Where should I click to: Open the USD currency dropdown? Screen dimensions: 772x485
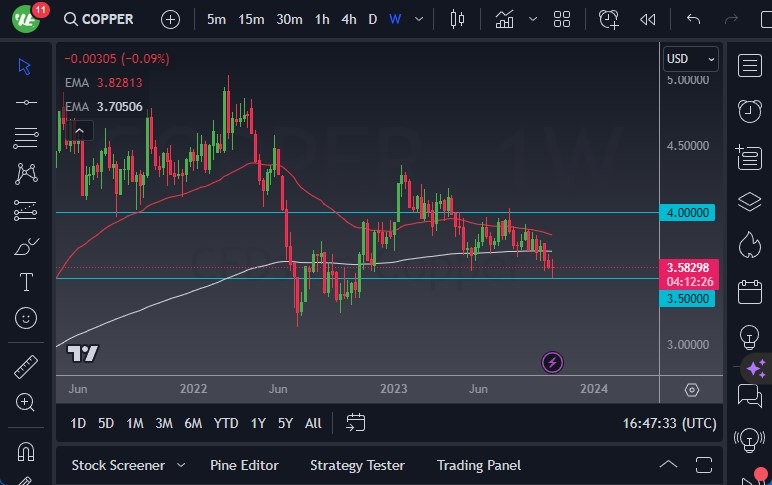[691, 59]
